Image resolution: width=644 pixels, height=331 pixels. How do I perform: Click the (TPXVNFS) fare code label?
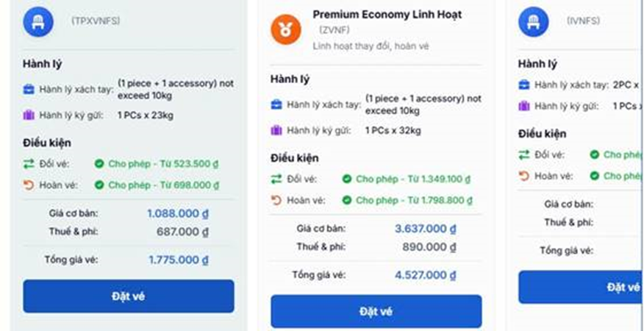pyautogui.click(x=96, y=21)
